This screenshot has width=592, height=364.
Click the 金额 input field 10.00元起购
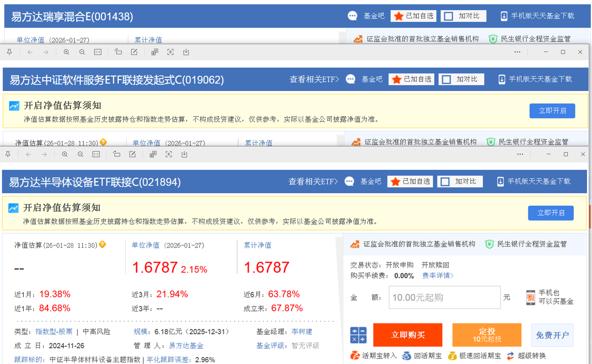pyautogui.click(x=445, y=298)
